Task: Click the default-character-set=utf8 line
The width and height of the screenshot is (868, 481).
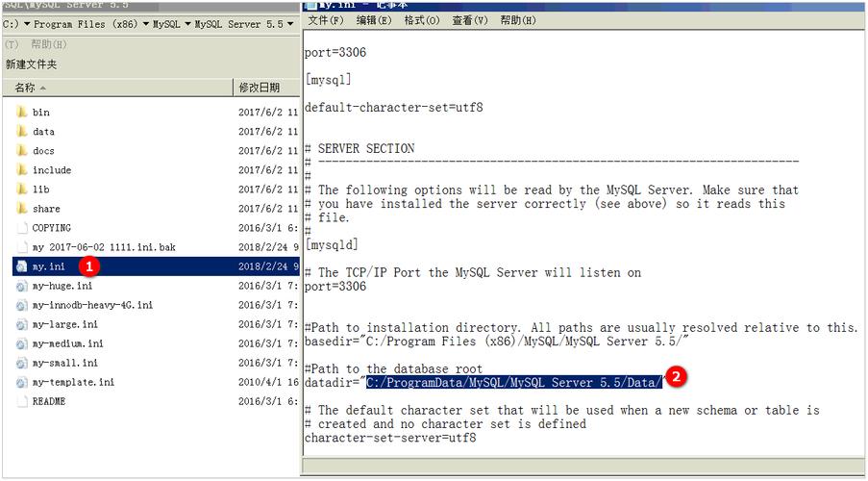Action: click(393, 108)
